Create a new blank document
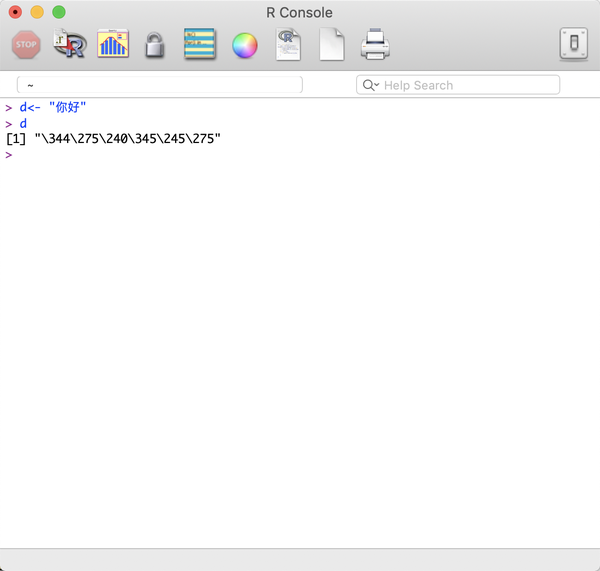 pos(331,45)
